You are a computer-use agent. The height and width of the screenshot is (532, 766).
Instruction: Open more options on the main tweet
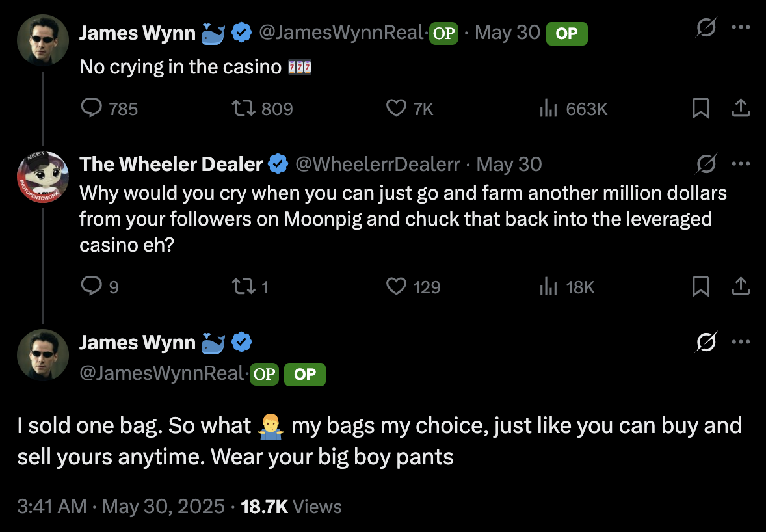click(x=741, y=341)
